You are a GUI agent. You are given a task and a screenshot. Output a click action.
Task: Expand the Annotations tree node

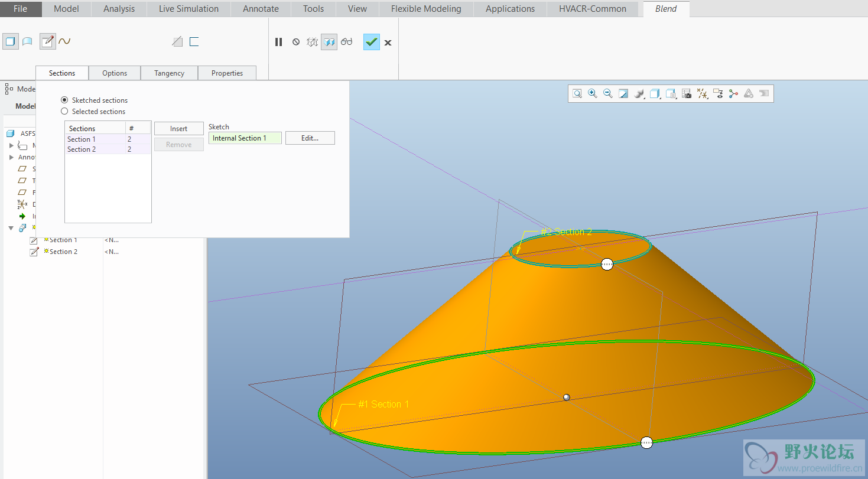click(x=12, y=157)
